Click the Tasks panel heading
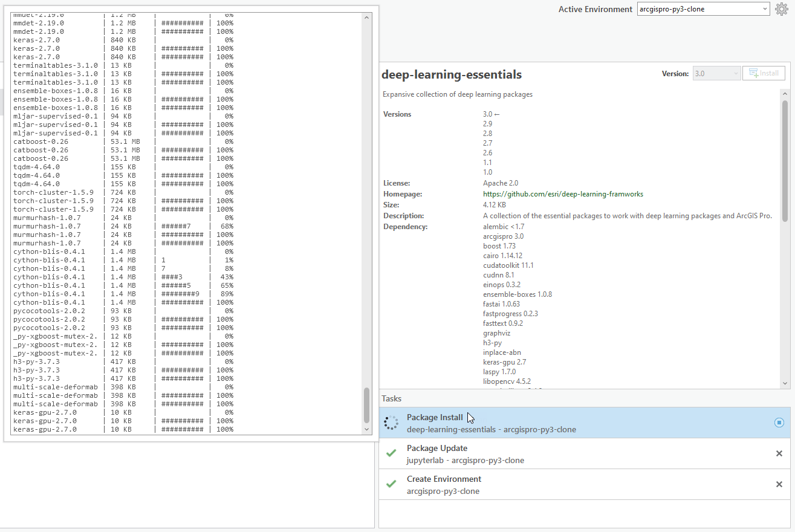 point(391,398)
